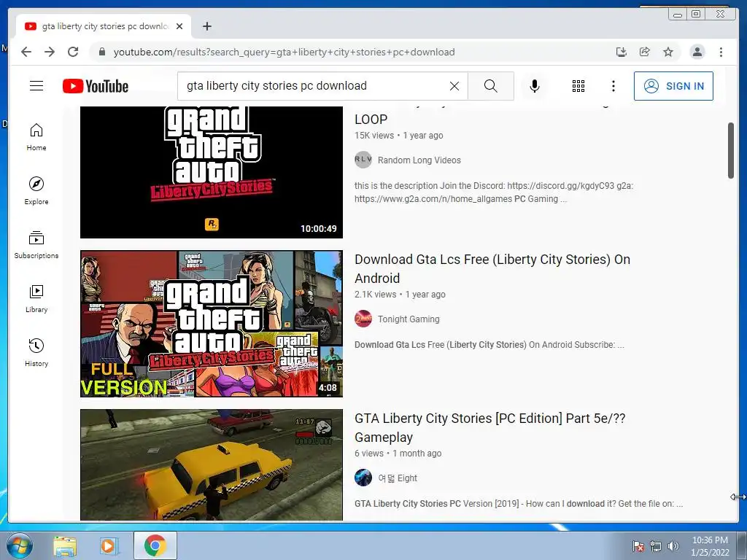The width and height of the screenshot is (747, 560).
Task: Click the share page icon in address bar
Action: tap(645, 52)
